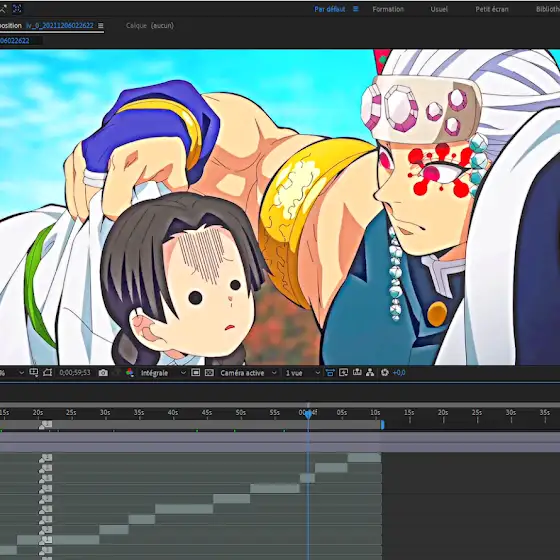Open the composition flowchart icon
560x560 pixels.
[x=370, y=372]
